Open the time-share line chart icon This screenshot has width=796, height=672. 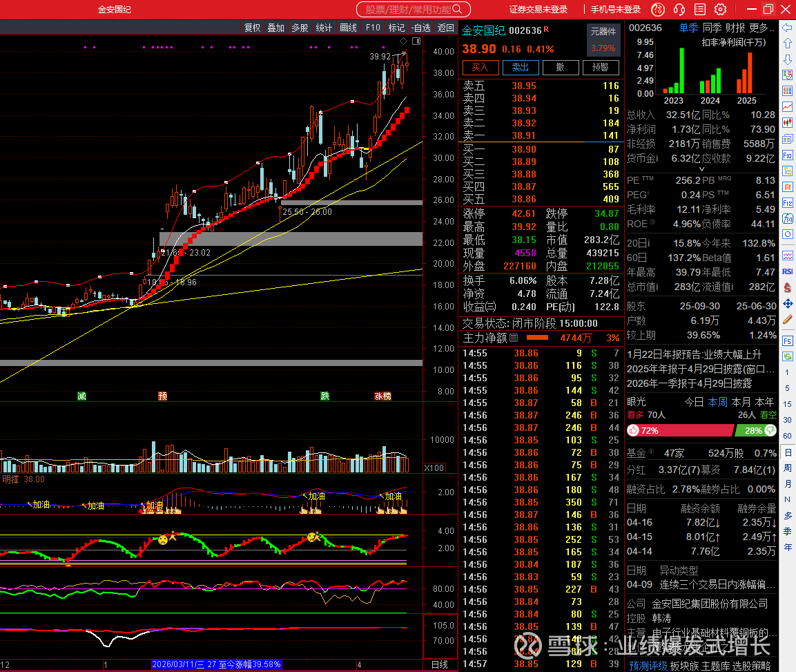pyautogui.click(x=787, y=106)
